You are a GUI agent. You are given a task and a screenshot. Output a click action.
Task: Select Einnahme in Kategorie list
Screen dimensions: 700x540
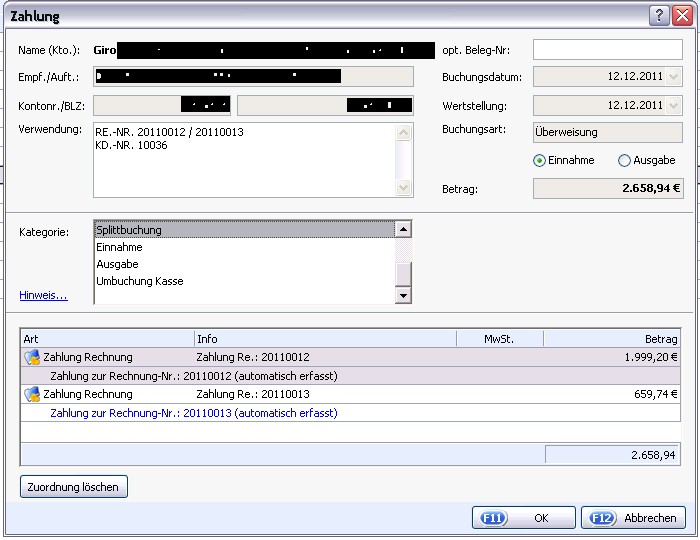(x=245, y=247)
